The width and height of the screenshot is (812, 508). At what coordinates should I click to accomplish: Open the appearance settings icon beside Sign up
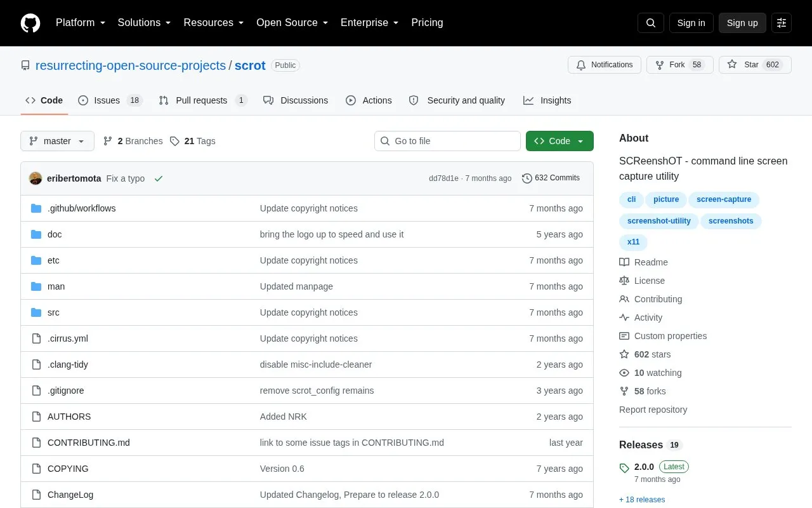[782, 23]
